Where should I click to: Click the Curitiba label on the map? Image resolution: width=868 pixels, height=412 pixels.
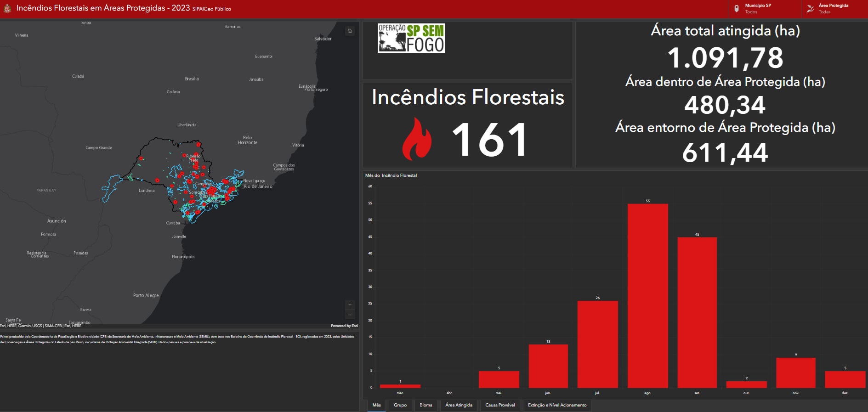tap(173, 223)
